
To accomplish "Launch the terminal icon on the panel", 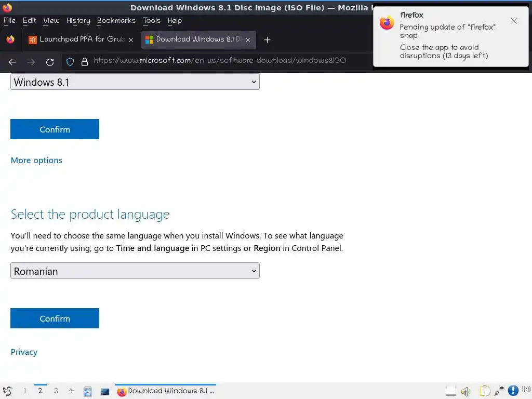I will (x=105, y=392).
